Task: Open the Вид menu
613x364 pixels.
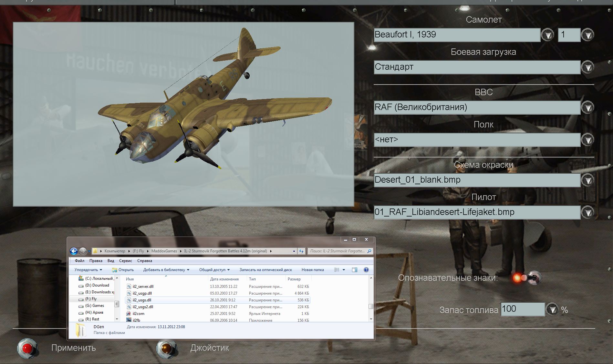Action: point(111,261)
